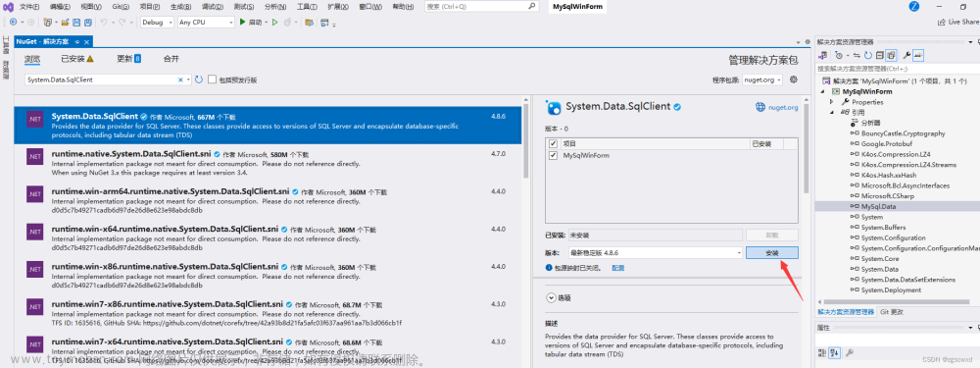The height and width of the screenshot is (368, 980).
Task: Open the Git menu
Action: coord(121,6)
